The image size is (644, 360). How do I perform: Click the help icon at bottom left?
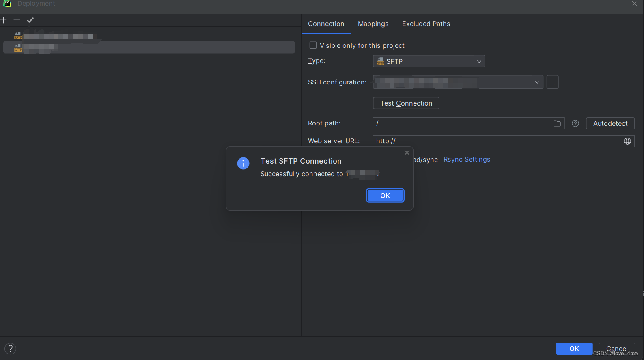(11, 349)
